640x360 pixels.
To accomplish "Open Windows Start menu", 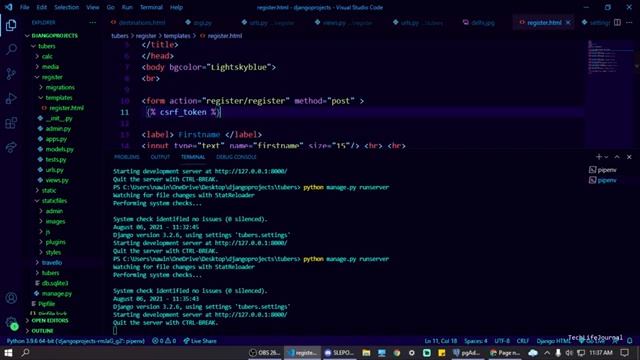I will [8, 352].
